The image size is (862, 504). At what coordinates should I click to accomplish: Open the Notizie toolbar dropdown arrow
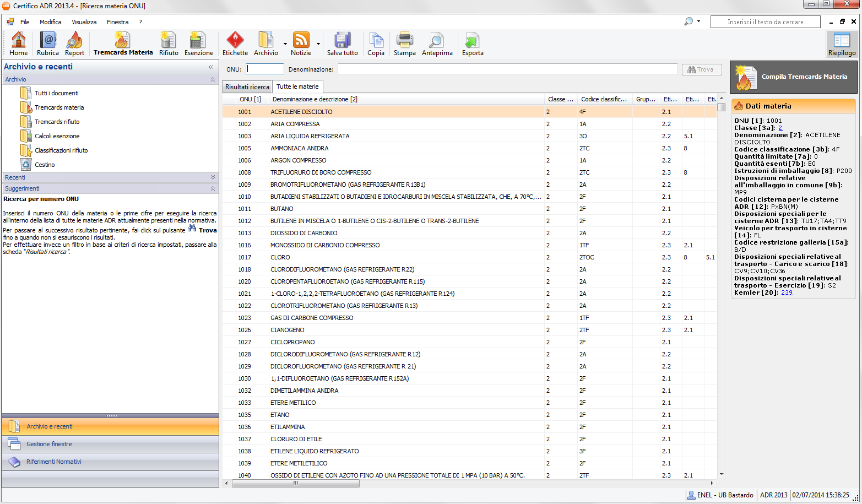point(318,44)
